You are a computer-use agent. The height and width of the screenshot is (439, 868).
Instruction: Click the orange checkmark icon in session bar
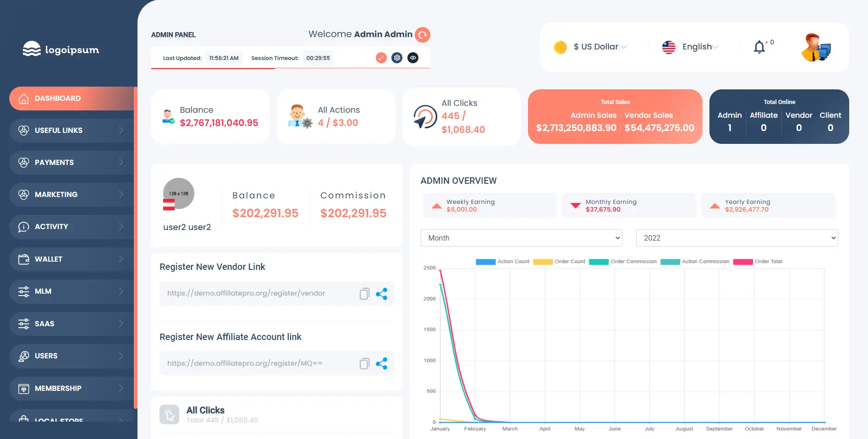coord(381,58)
